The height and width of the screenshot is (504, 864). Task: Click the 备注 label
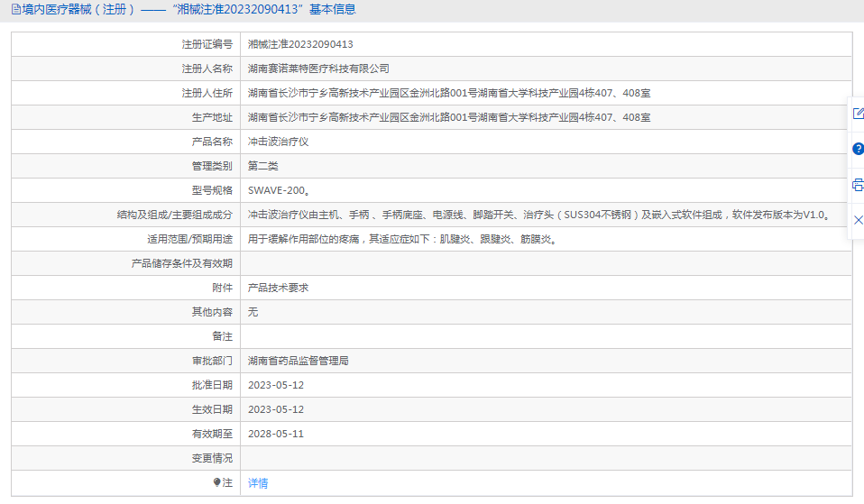(223, 336)
